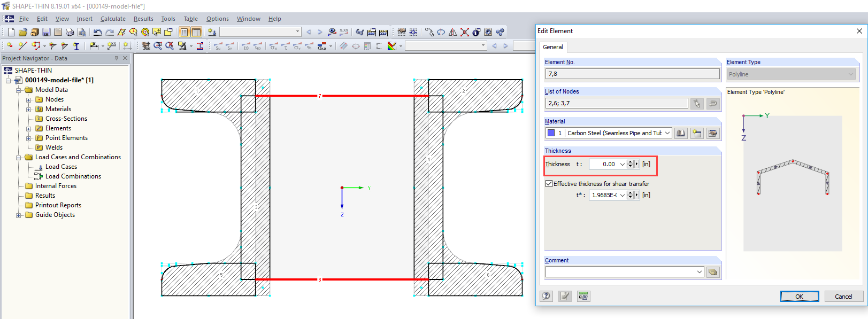The width and height of the screenshot is (868, 319).
Task: Open the Material dropdown list
Action: coord(667,133)
